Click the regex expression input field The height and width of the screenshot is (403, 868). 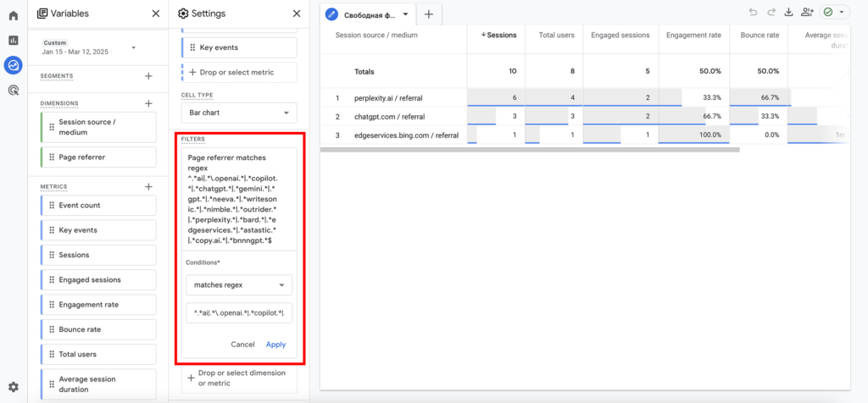(239, 313)
